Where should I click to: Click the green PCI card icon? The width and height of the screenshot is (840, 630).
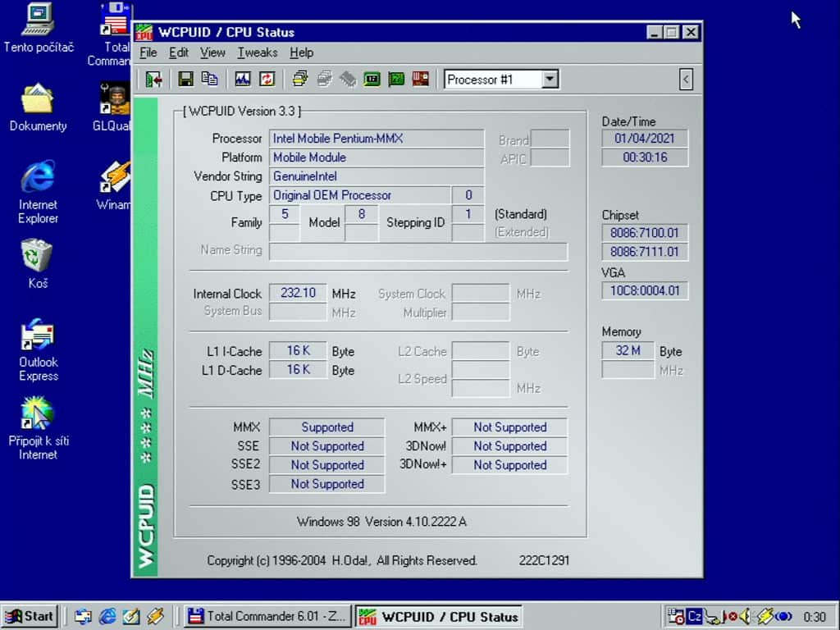396,80
